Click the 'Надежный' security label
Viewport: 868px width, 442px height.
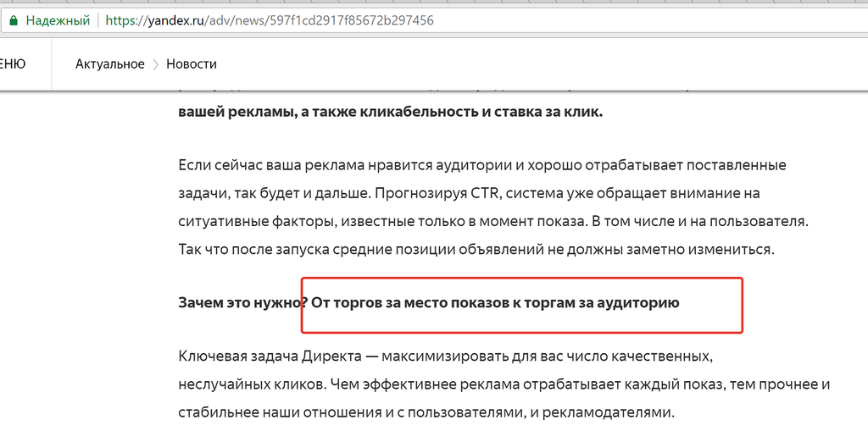point(58,21)
